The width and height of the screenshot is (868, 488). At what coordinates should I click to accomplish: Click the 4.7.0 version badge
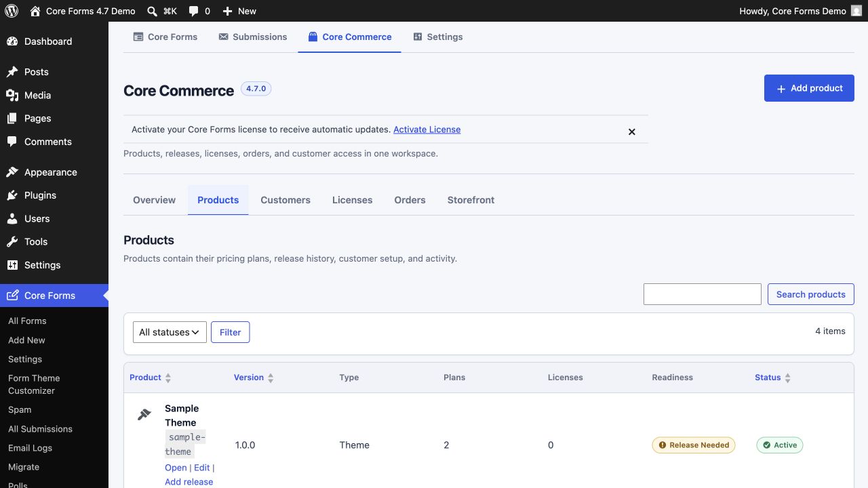tap(256, 89)
